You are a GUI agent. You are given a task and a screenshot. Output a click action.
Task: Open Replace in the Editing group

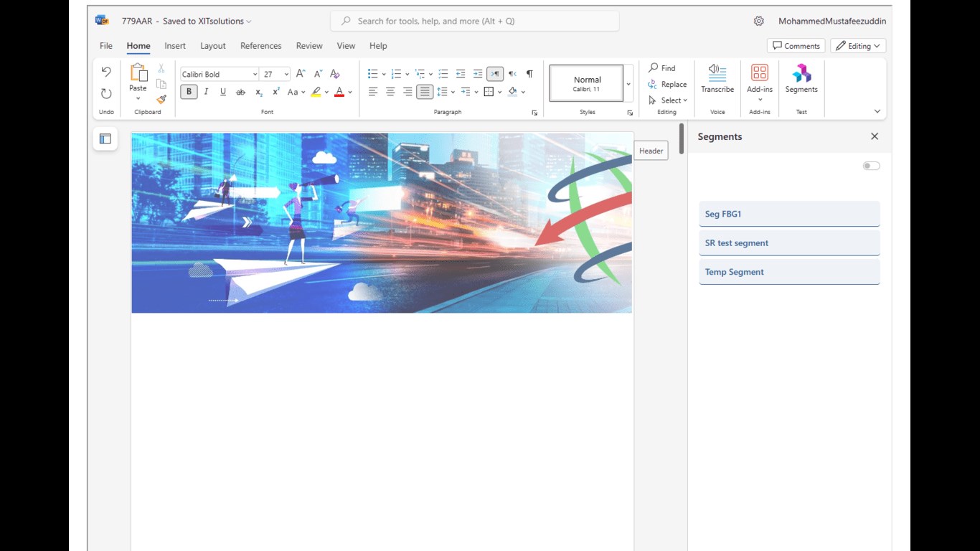pyautogui.click(x=667, y=84)
